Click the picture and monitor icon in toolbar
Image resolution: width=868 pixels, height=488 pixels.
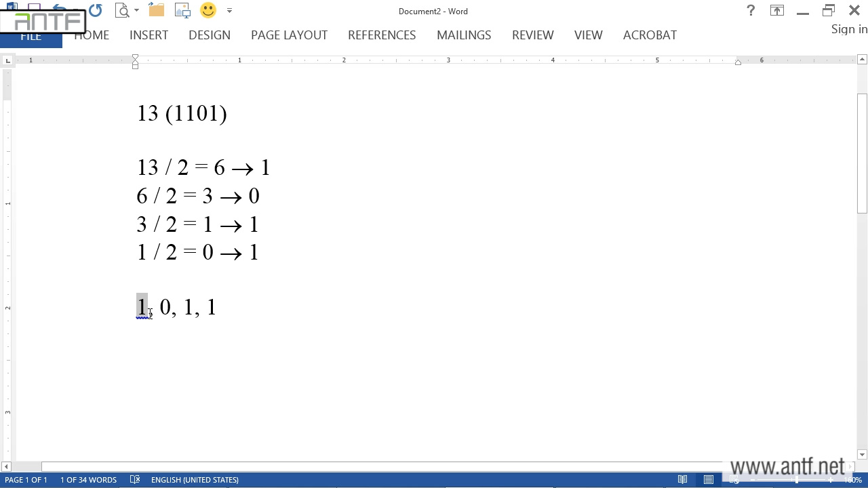182,10
